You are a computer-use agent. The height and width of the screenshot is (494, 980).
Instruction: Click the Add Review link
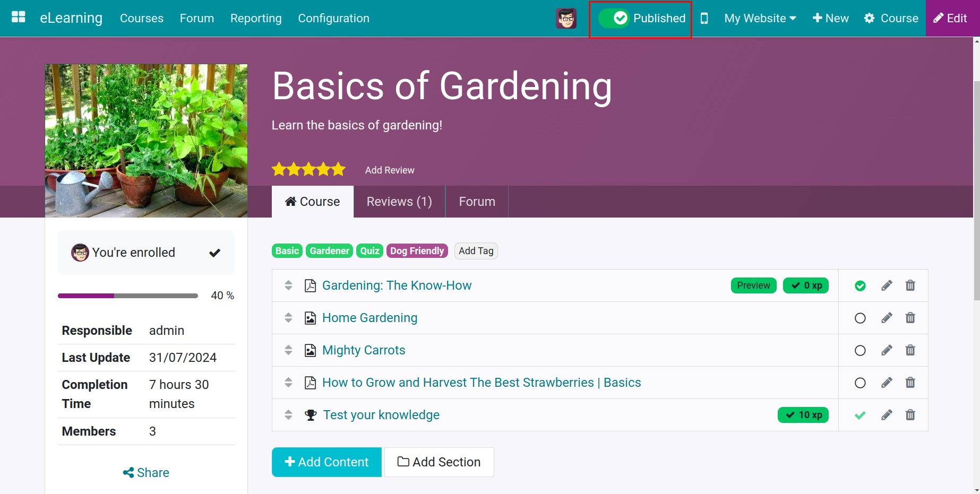(390, 170)
